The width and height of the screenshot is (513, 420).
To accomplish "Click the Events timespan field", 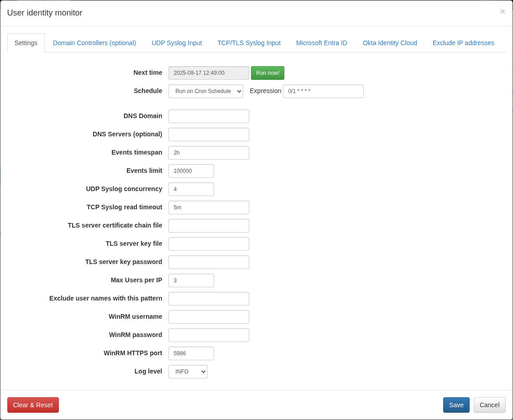I will pos(209,153).
